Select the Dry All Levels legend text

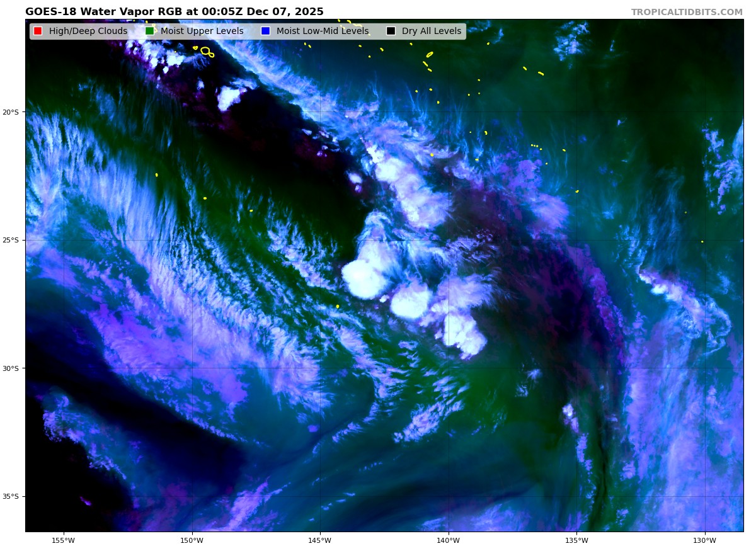[431, 31]
